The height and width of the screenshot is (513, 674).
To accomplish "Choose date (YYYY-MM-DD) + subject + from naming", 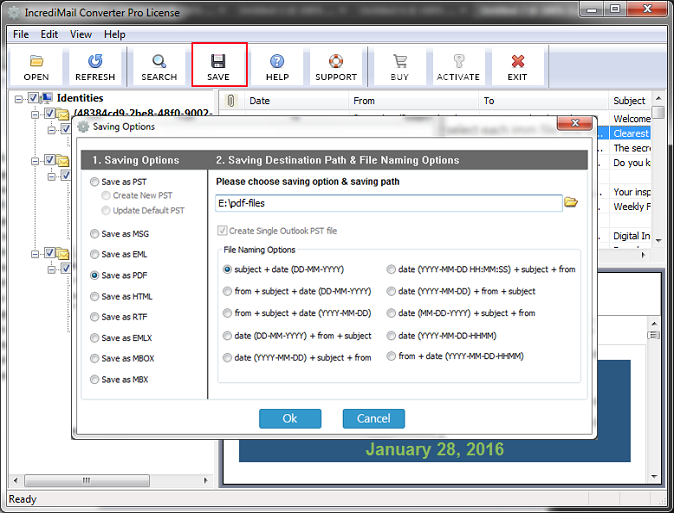I will click(227, 357).
